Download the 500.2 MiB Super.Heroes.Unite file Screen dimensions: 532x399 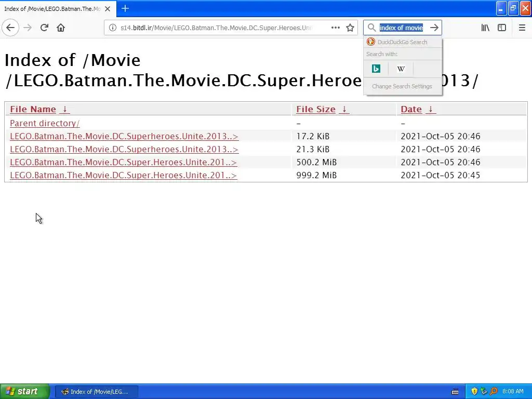124,162
